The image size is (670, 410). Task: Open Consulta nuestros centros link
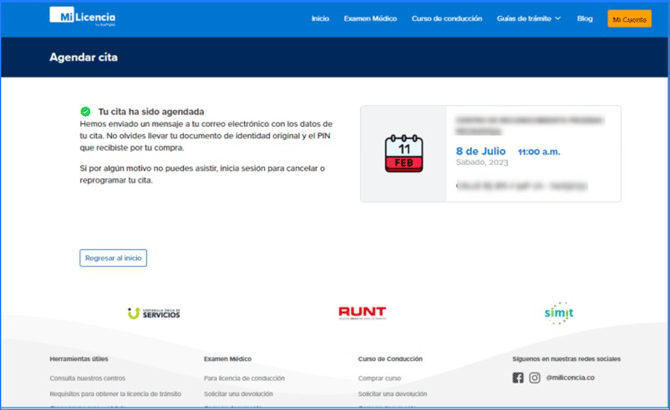(x=87, y=378)
